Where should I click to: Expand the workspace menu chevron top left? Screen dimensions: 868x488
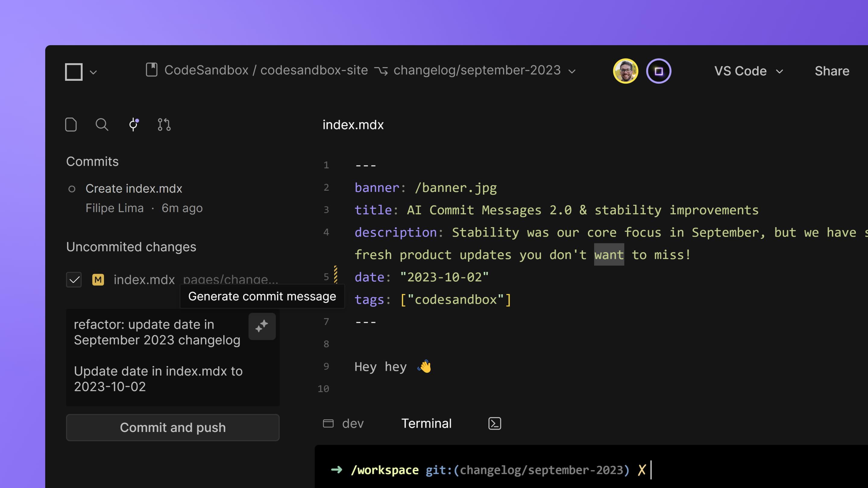coord(93,71)
